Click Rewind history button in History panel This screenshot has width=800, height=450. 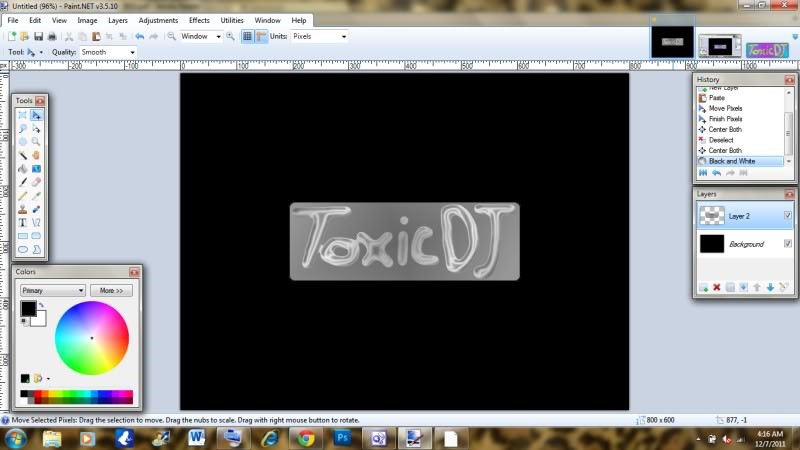click(x=703, y=173)
